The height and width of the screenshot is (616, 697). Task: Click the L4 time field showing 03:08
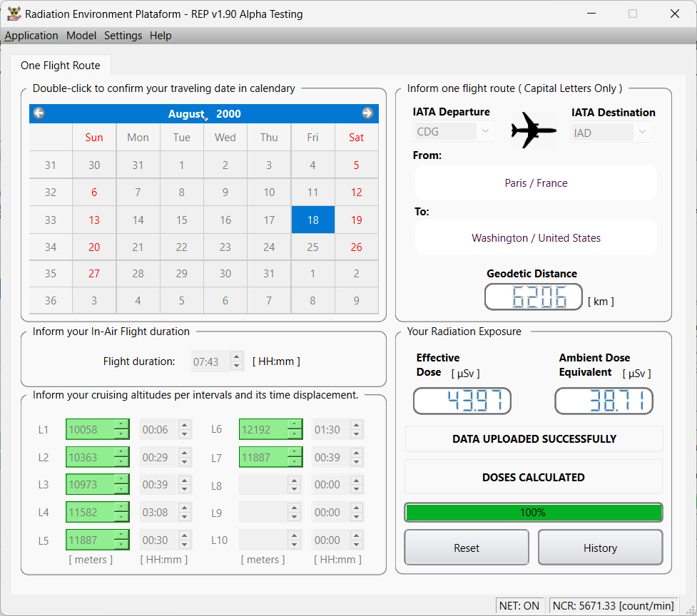pyautogui.click(x=158, y=512)
